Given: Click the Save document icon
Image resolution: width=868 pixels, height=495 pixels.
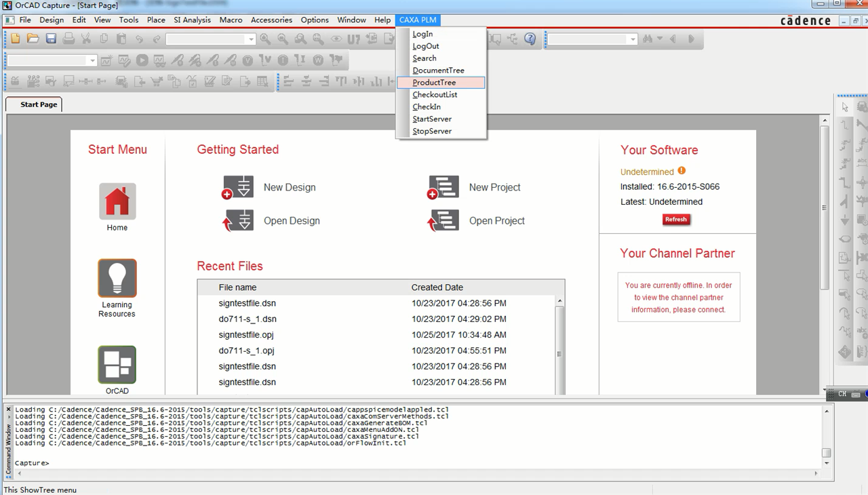Looking at the screenshot, I should [50, 39].
